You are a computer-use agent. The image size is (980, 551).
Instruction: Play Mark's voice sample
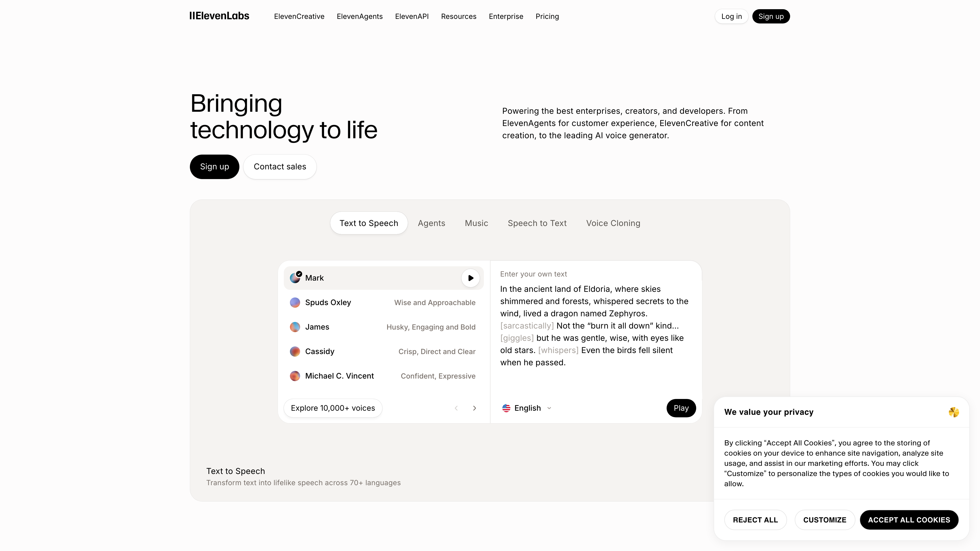coord(470,278)
